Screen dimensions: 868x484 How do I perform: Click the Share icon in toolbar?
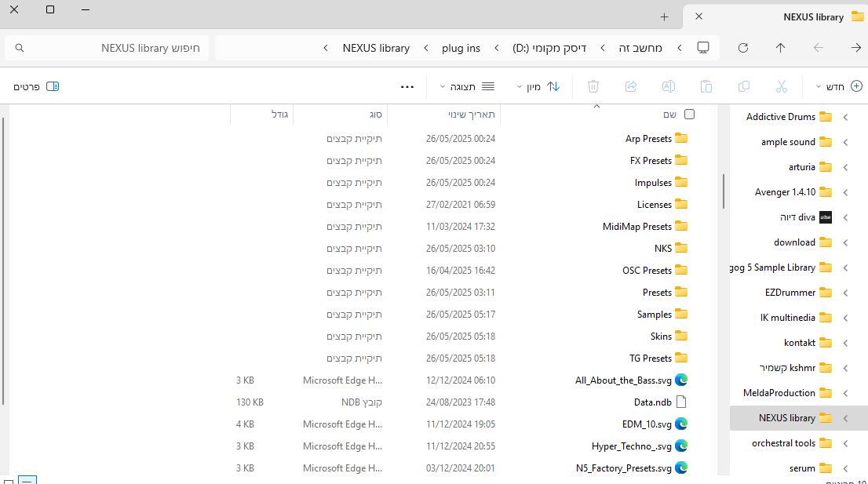(630, 86)
